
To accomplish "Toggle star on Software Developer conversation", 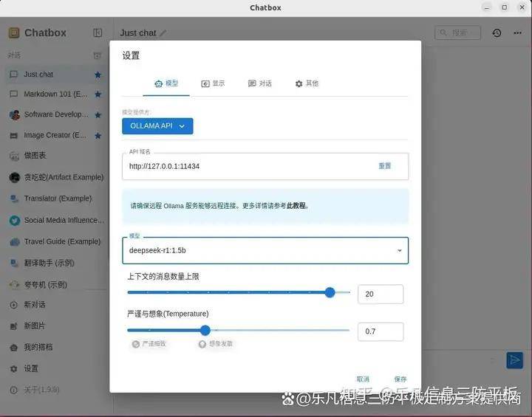I will click(x=98, y=115).
